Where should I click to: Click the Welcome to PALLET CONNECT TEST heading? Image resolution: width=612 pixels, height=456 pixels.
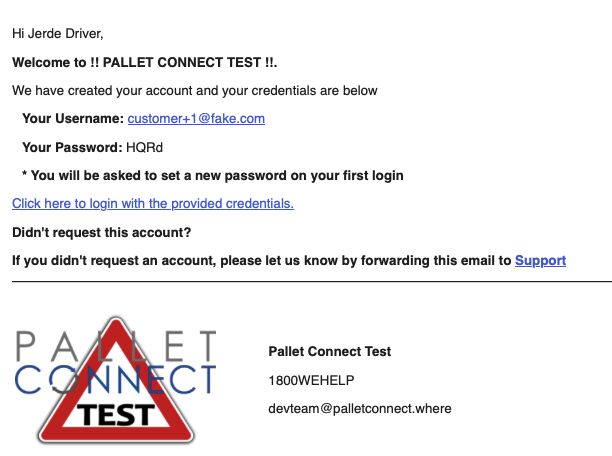(144, 62)
